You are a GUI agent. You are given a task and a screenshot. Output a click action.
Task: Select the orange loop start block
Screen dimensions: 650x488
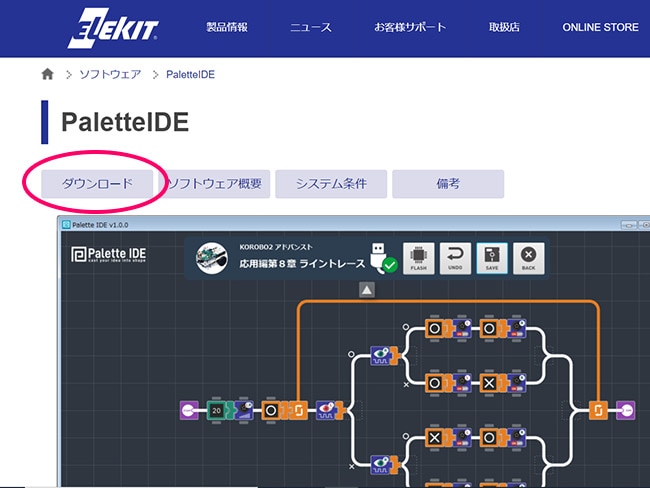[x=298, y=410]
